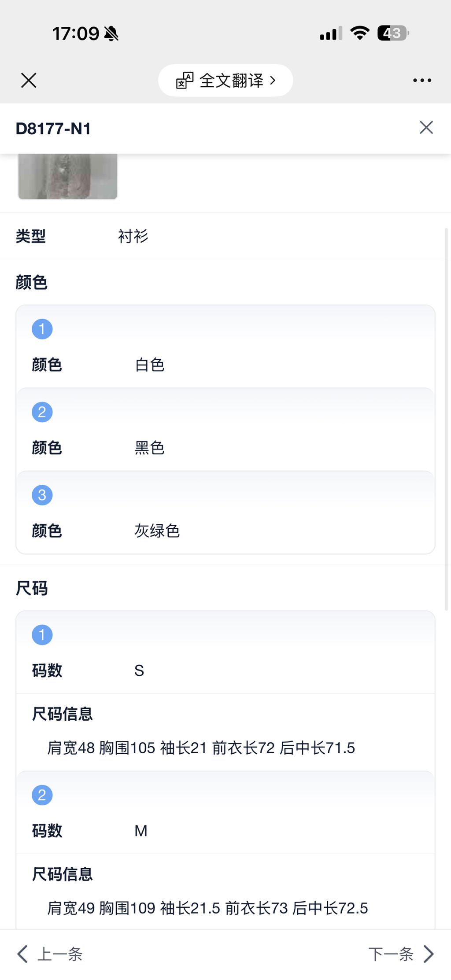The width and height of the screenshot is (451, 980).
Task: Tap the page scrollbar on the right edge
Action: [447, 418]
